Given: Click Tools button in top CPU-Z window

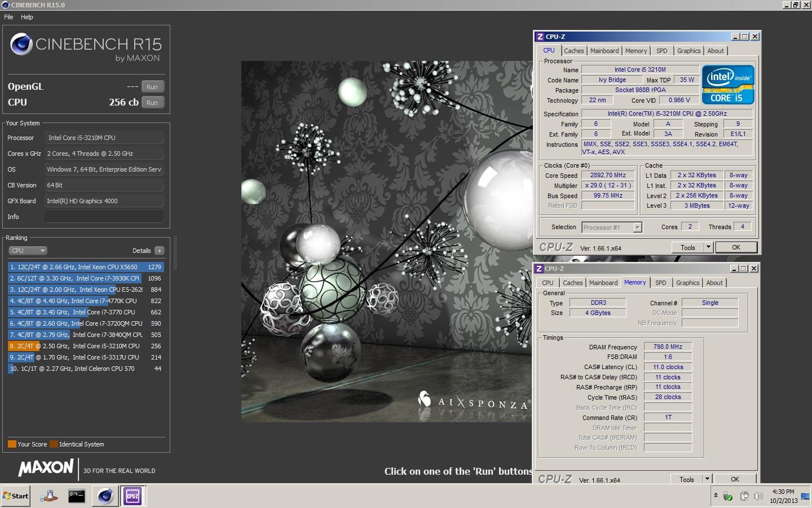Looking at the screenshot, I should tap(688, 247).
